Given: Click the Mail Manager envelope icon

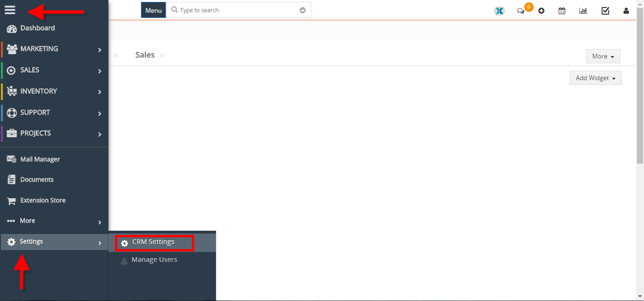Looking at the screenshot, I should pyautogui.click(x=12, y=159).
